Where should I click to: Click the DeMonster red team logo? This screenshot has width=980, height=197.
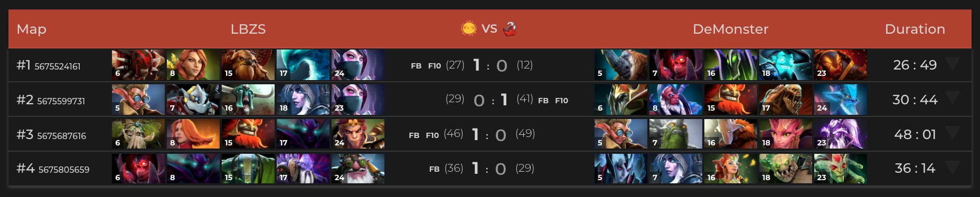[510, 28]
